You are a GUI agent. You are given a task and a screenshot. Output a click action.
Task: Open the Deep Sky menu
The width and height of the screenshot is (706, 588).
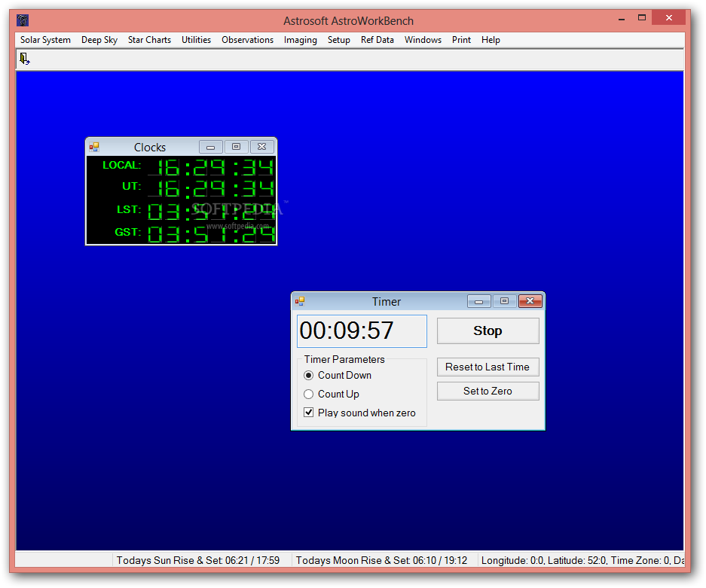pos(99,40)
